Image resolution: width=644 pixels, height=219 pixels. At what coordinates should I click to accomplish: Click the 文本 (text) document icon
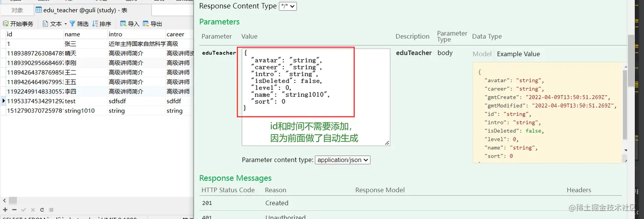[x=46, y=24]
